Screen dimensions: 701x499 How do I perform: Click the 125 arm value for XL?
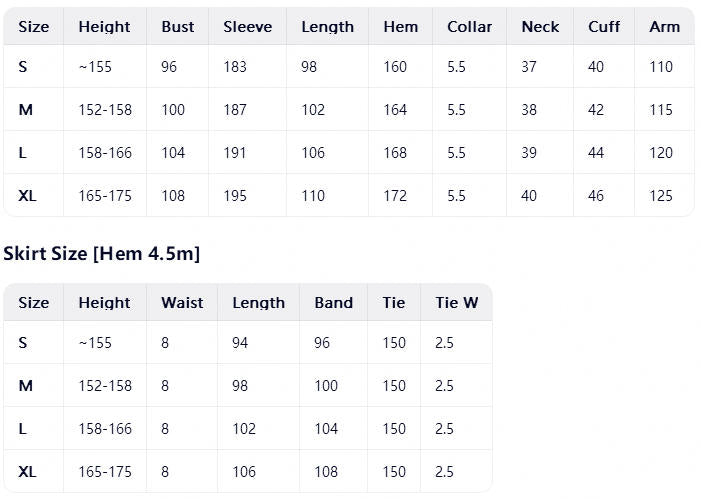coord(661,196)
